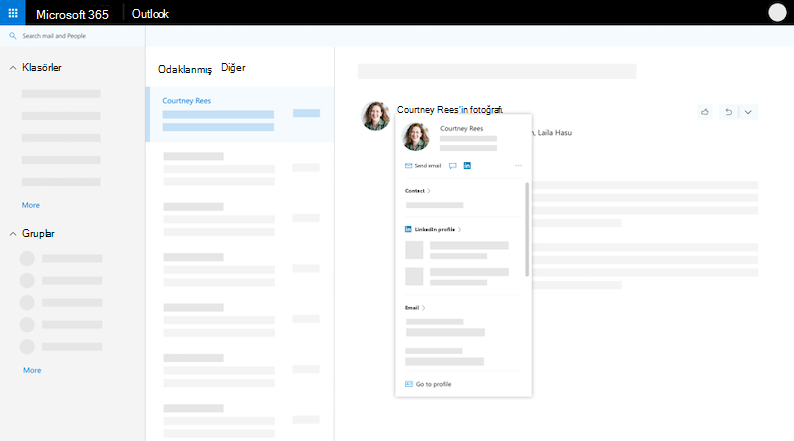Click the contact card vertical scrollbar

click(x=527, y=229)
